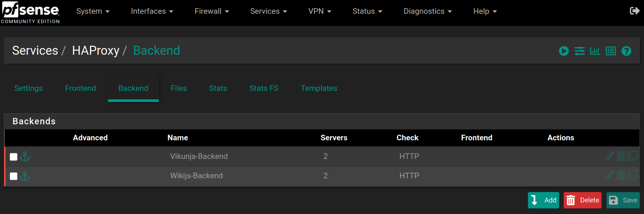The height and width of the screenshot is (214, 644).
Task: Open the Help dropdown menu
Action: pos(485,11)
